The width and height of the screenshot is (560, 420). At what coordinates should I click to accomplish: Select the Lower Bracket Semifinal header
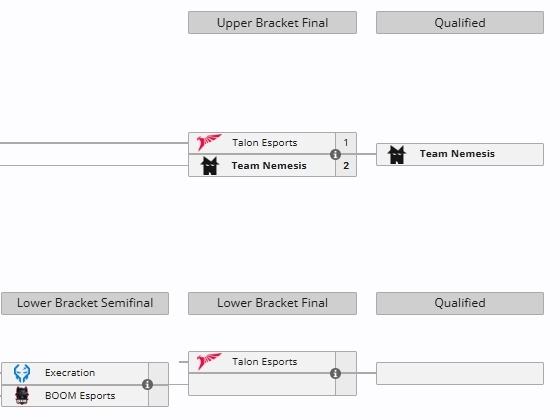pos(85,303)
